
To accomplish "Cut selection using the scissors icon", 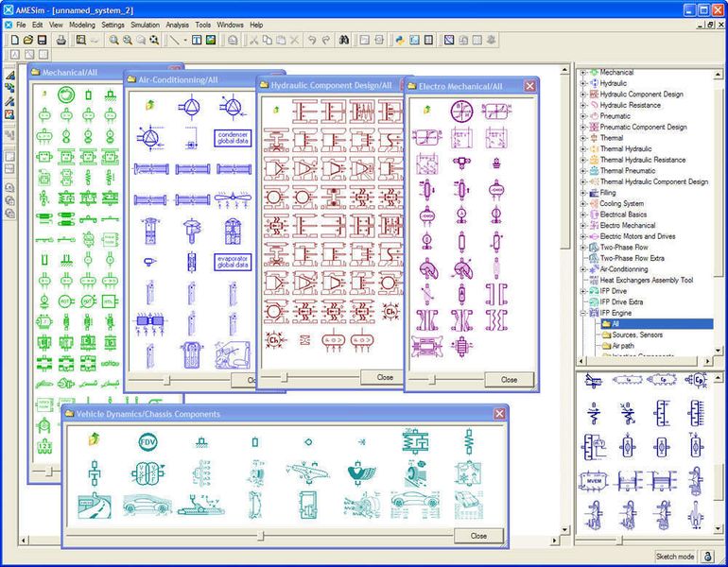I will click(253, 40).
